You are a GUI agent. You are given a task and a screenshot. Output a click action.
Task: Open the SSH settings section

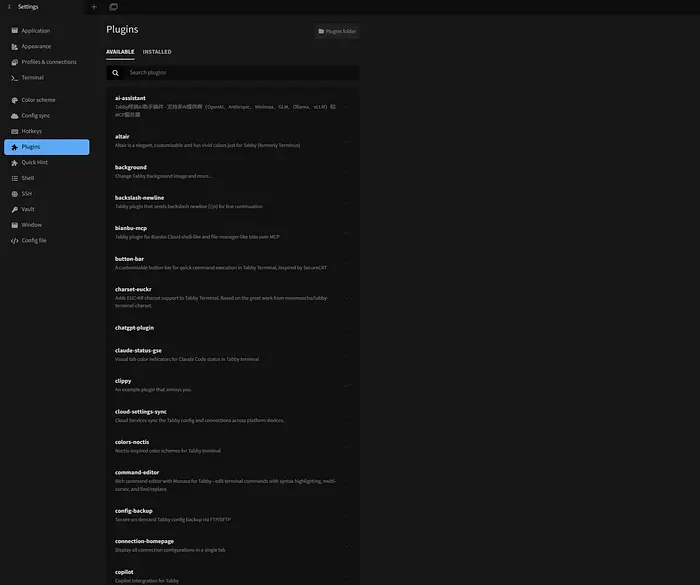tap(46, 194)
